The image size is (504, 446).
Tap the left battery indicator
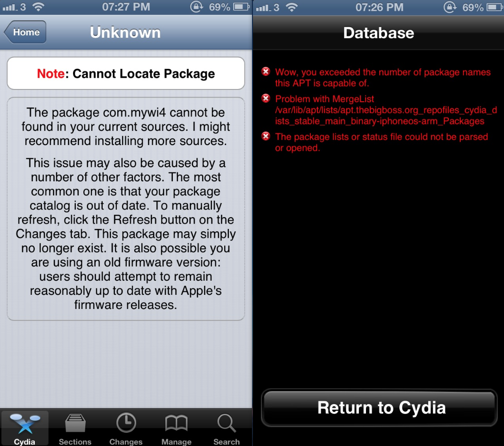coord(241,7)
